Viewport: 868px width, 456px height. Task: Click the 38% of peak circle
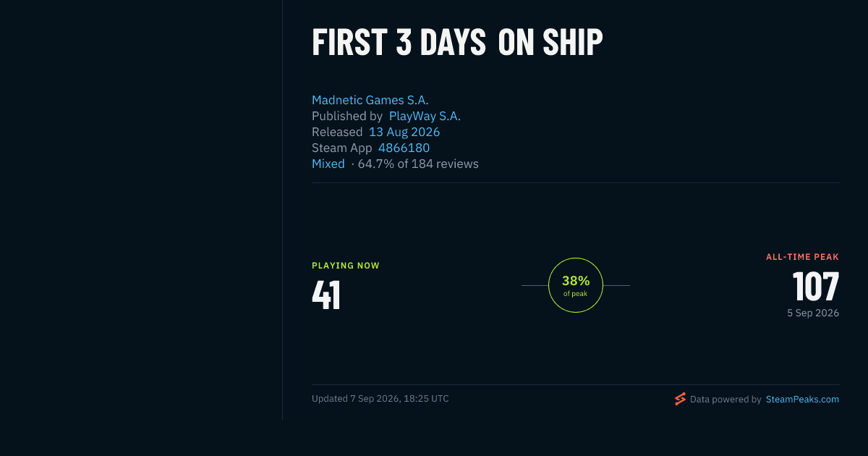coord(576,285)
